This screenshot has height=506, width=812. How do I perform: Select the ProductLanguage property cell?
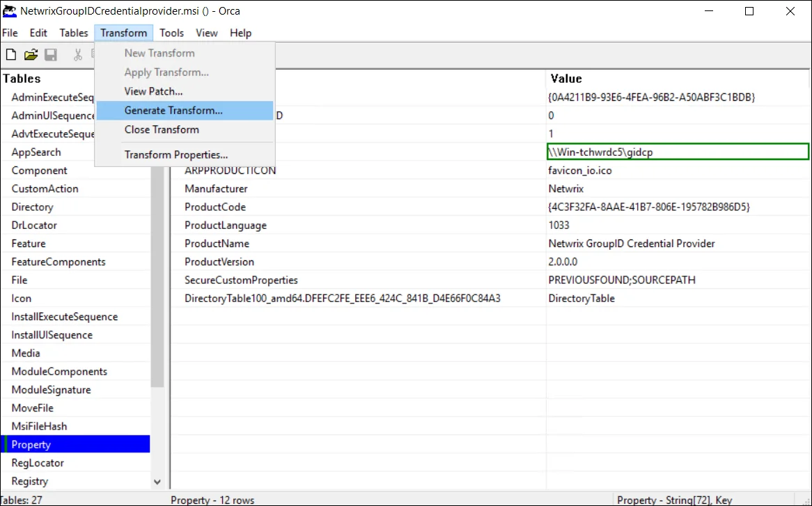(x=225, y=225)
